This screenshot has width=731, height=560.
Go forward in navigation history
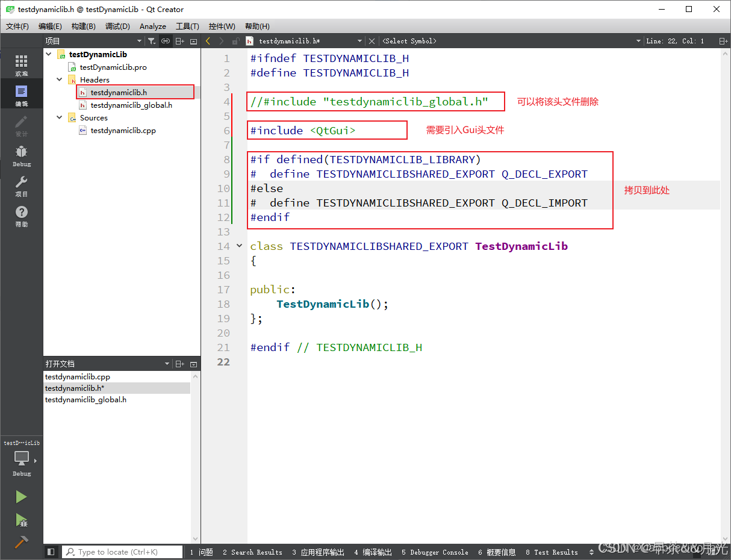(222, 41)
